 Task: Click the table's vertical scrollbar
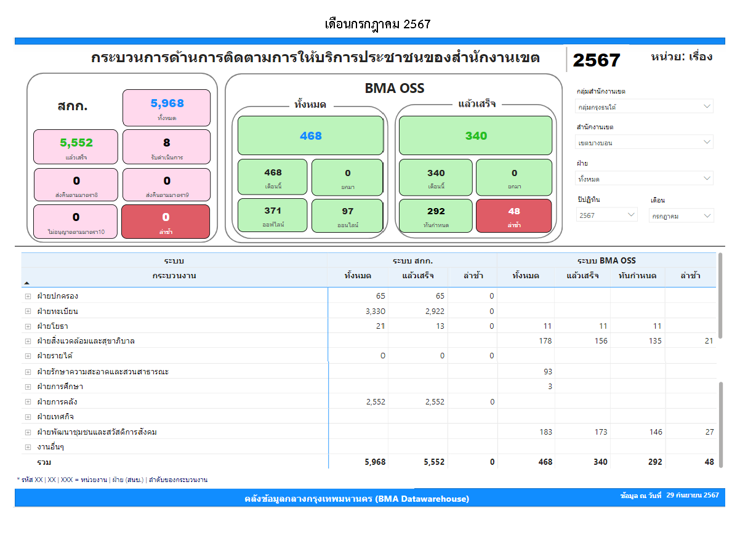(x=720, y=296)
